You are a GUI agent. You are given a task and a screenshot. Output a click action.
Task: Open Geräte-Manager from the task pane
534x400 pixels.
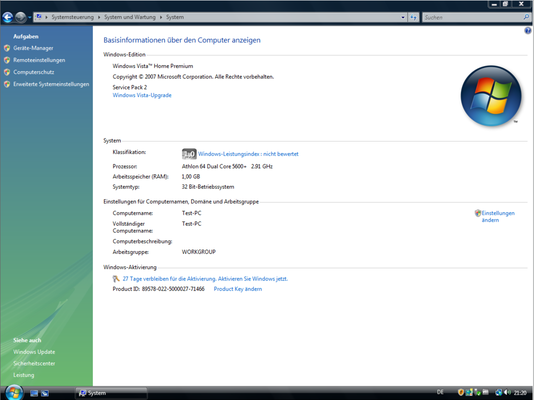point(33,48)
